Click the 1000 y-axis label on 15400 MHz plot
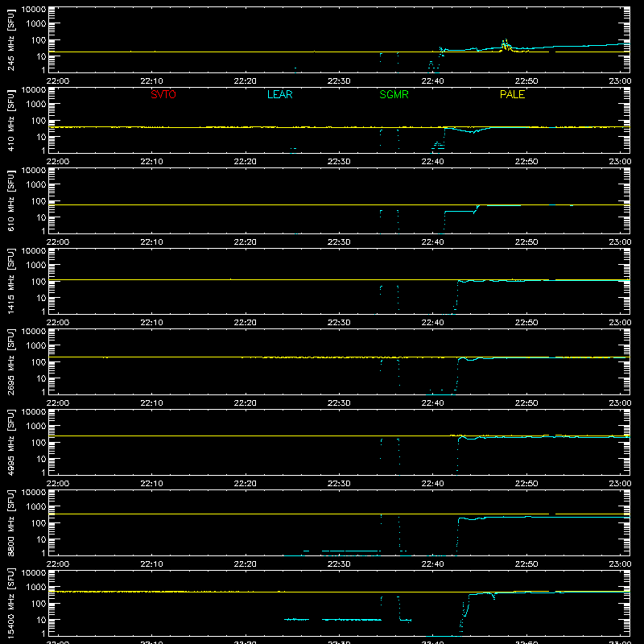Screen dimensions: 644x644 tap(36, 588)
